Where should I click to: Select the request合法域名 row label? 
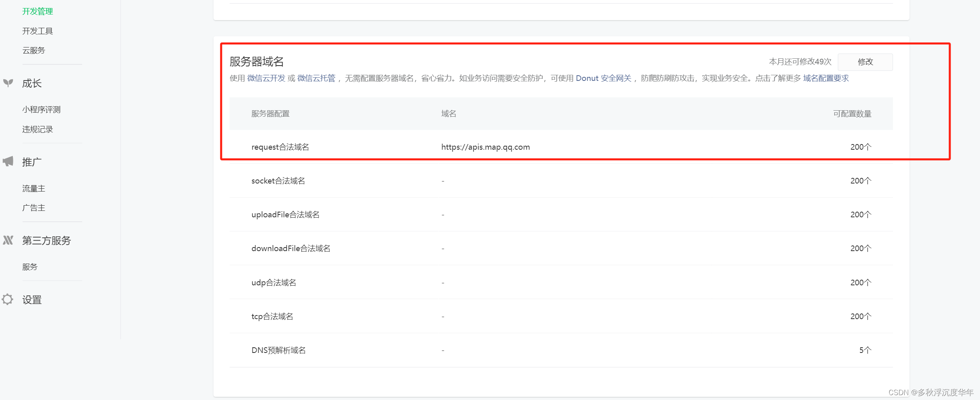point(280,147)
